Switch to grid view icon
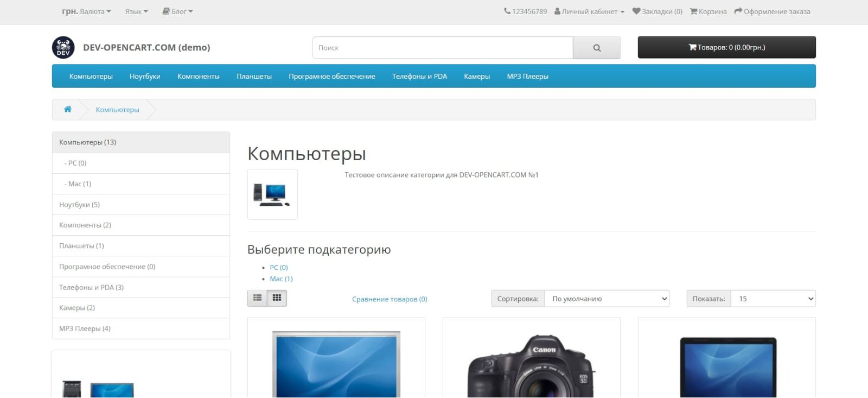 click(x=277, y=298)
